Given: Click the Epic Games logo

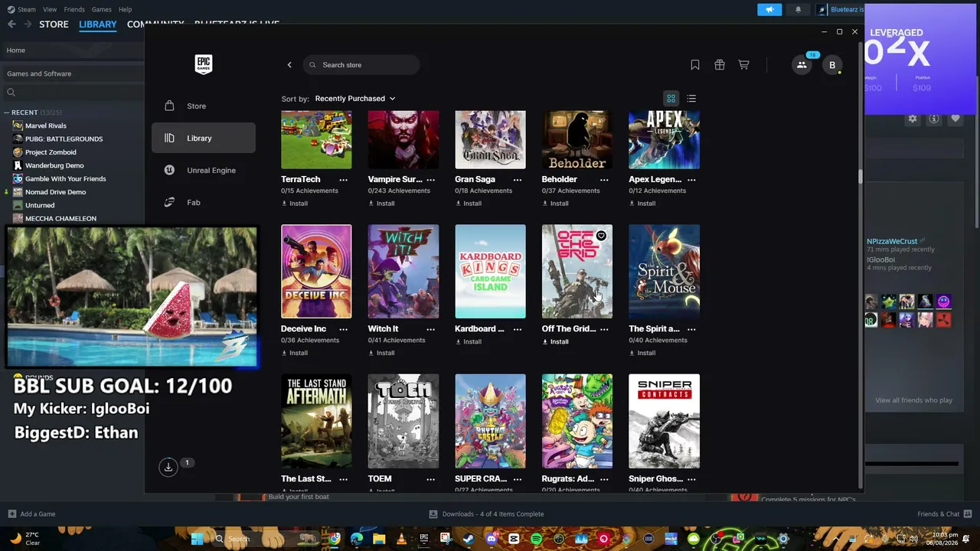Looking at the screenshot, I should pos(203,64).
